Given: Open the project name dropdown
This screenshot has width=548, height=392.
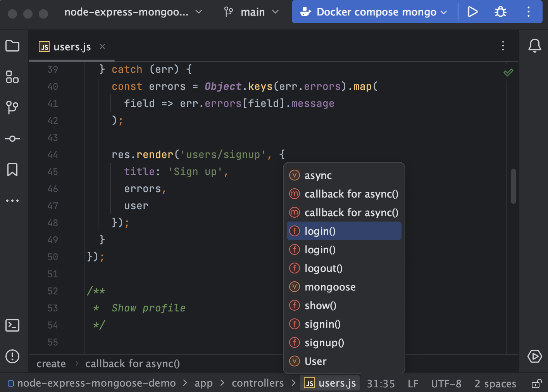Looking at the screenshot, I should click(x=133, y=12).
